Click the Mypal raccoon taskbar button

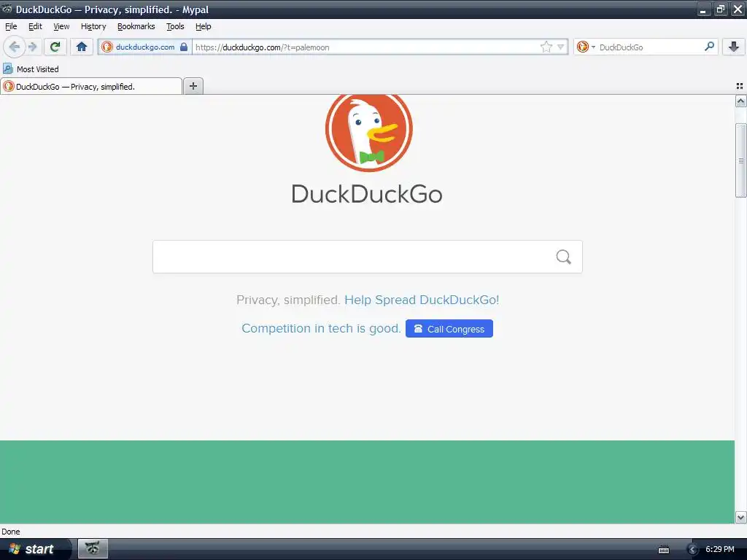pyautogui.click(x=93, y=548)
